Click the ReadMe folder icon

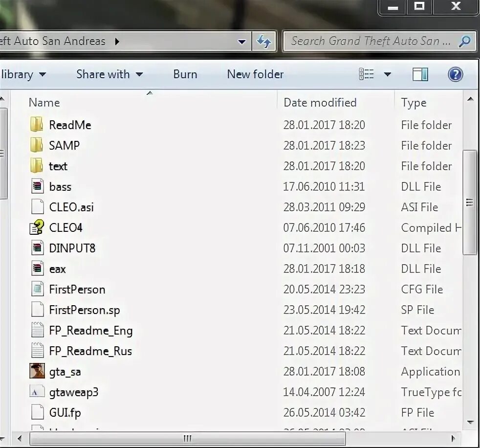(37, 125)
